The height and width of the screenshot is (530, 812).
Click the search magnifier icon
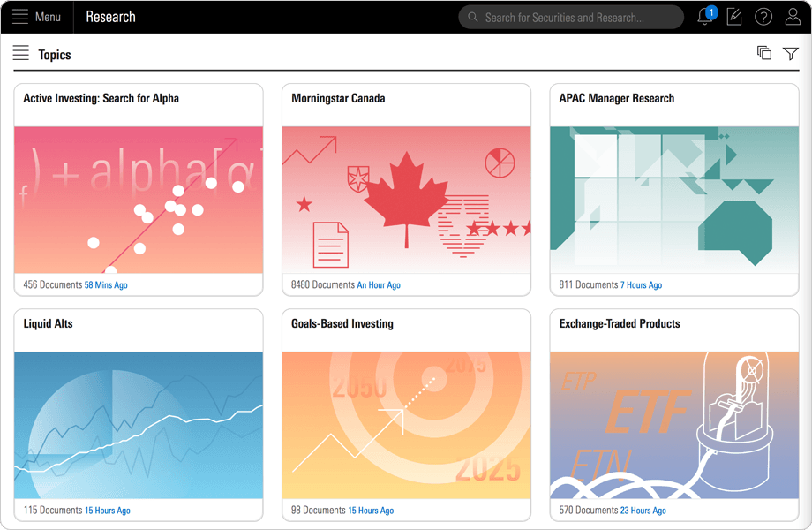point(473,17)
